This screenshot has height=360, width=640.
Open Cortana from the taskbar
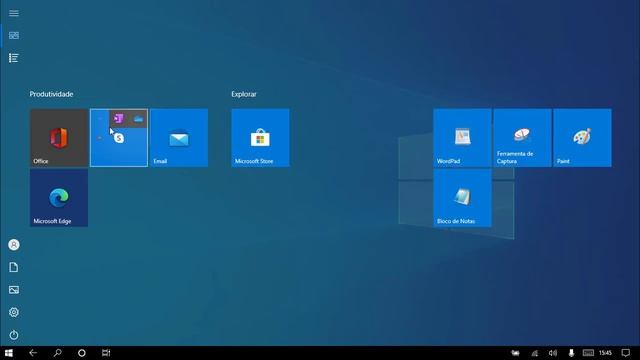click(x=82, y=353)
